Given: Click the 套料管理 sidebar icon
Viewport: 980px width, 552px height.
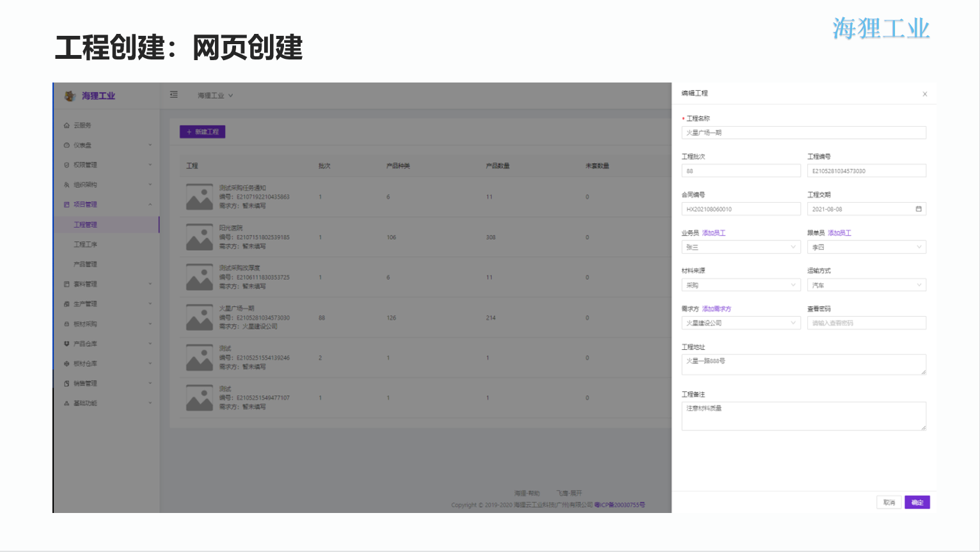Looking at the screenshot, I should coord(67,284).
